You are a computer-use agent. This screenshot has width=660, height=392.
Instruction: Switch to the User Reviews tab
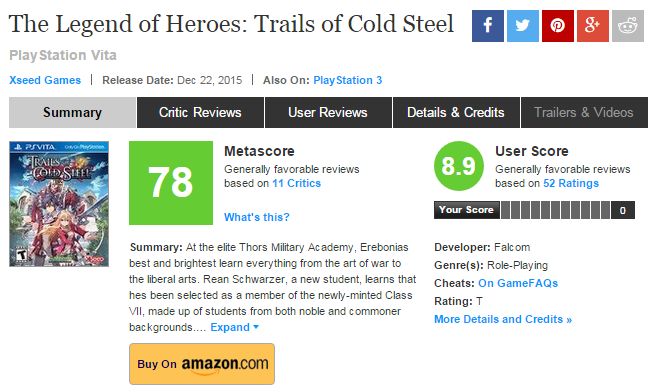pos(328,112)
